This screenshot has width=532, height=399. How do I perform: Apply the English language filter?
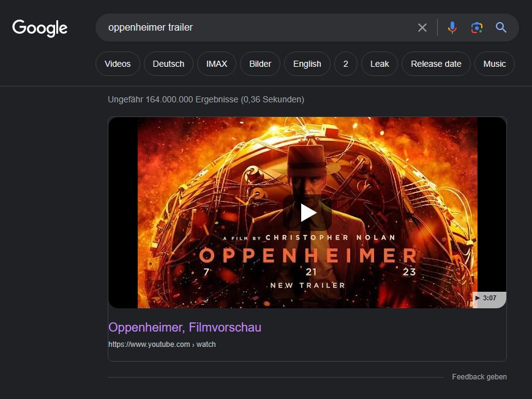coord(307,64)
